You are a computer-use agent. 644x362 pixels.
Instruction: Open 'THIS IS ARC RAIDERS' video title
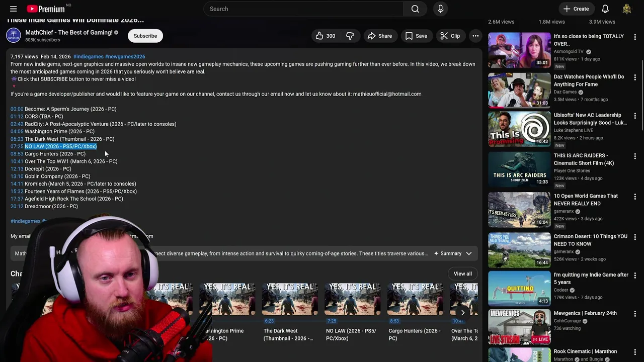pos(584,159)
